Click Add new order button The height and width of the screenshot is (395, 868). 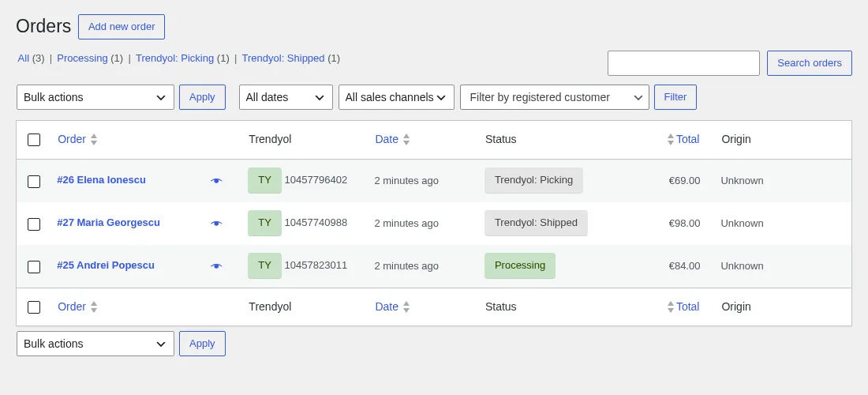(x=122, y=27)
